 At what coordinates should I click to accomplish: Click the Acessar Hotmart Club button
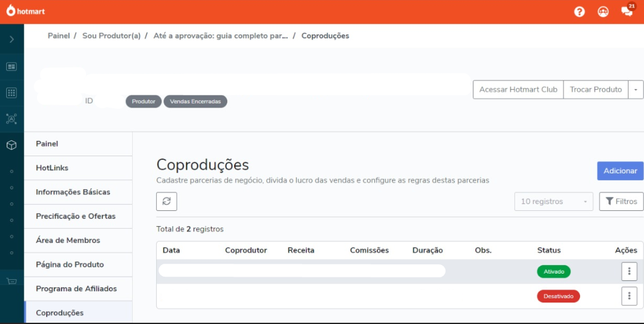coord(518,90)
